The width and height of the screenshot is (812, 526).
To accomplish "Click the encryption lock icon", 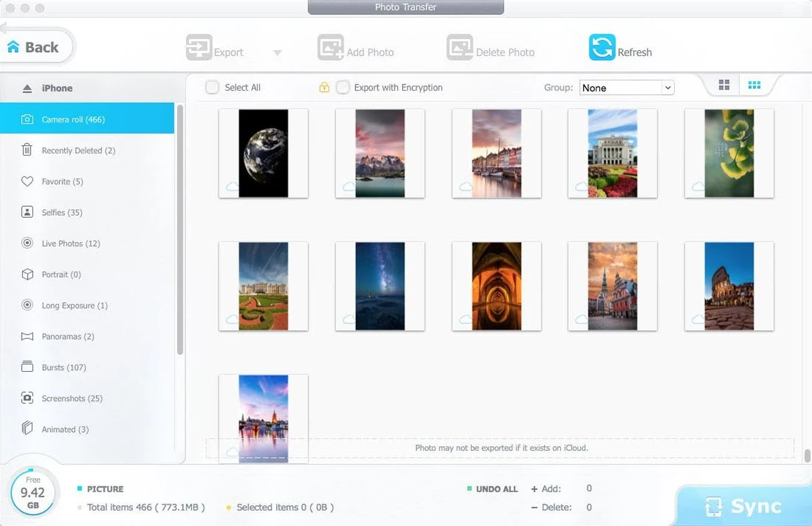I will [x=324, y=87].
